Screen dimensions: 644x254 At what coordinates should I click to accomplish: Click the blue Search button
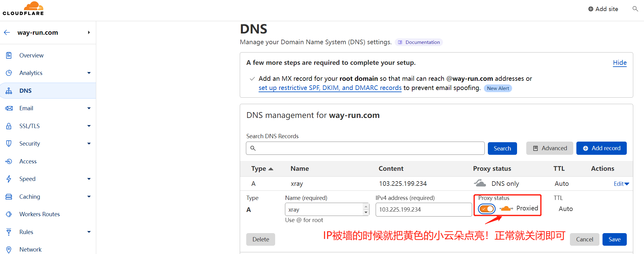click(x=502, y=148)
